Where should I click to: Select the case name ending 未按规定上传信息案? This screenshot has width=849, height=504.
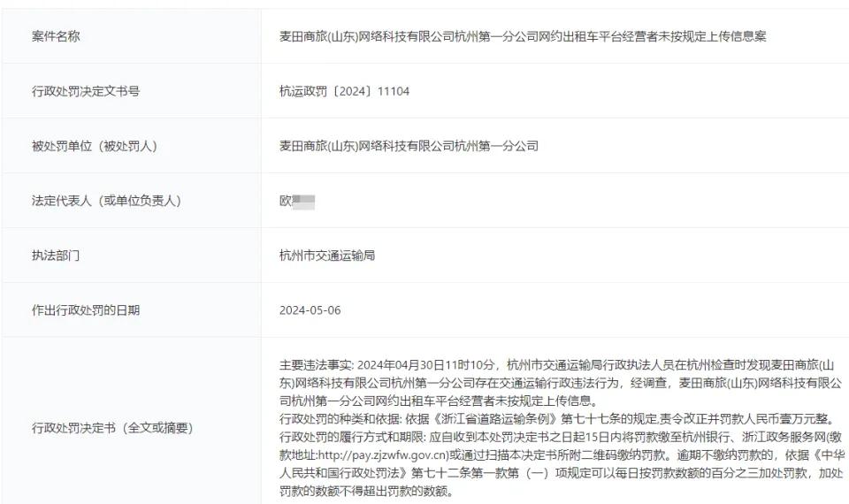(x=523, y=36)
